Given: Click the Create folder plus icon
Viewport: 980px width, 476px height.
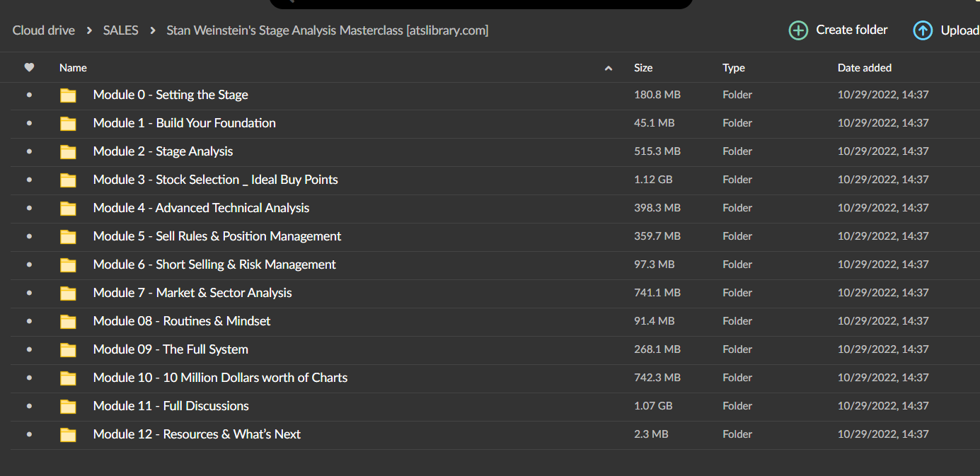Looking at the screenshot, I should (x=798, y=30).
